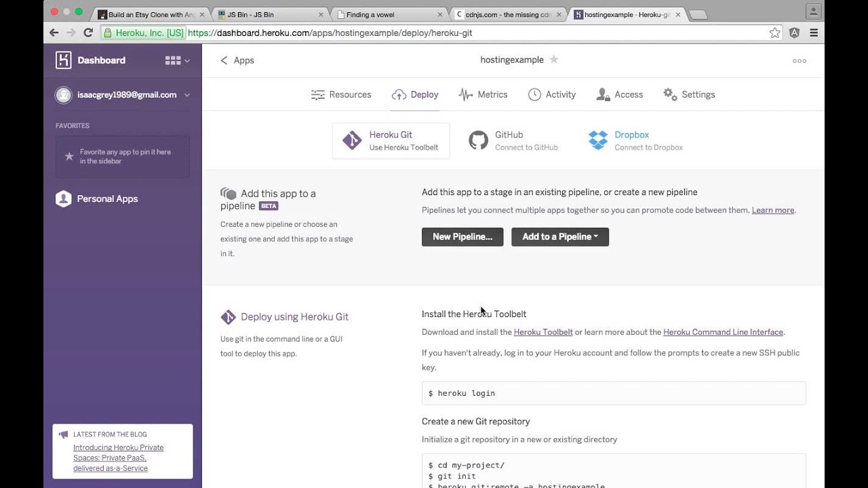Viewport: 868px width, 488px height.
Task: Switch to the JS Bin browser tab
Action: pyautogui.click(x=270, y=14)
